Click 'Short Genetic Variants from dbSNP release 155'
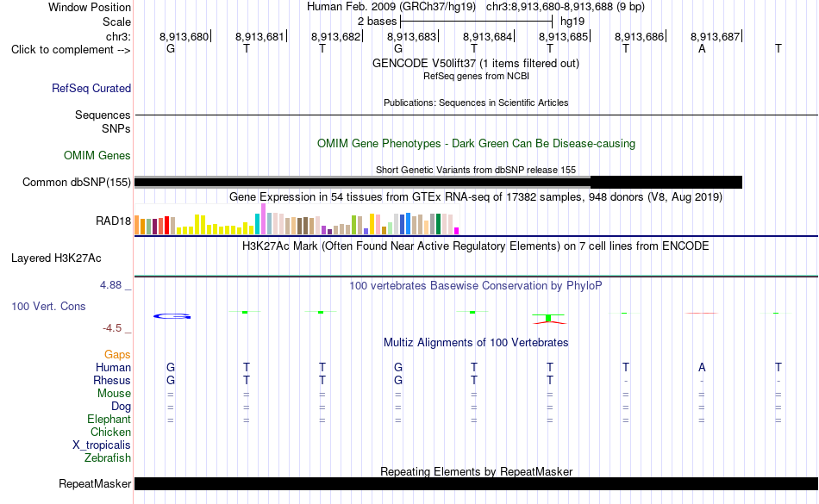This screenshot has width=819, height=504. (476, 170)
